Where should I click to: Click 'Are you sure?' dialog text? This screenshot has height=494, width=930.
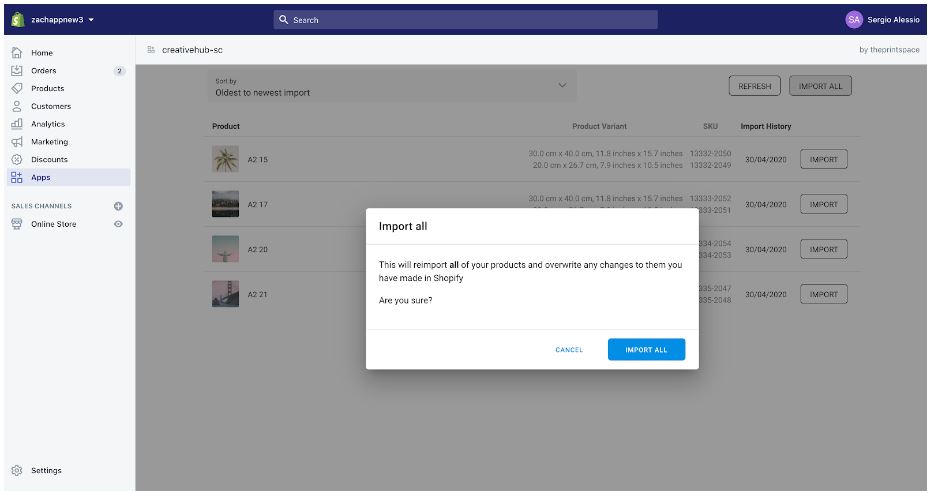tap(405, 301)
